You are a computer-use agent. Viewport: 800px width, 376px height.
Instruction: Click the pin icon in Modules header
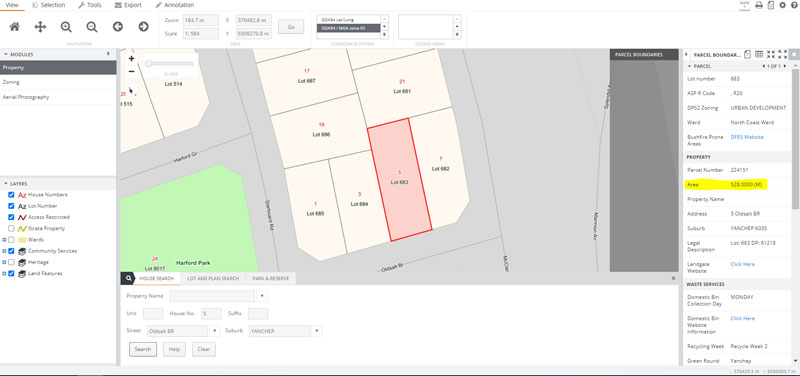tap(108, 54)
